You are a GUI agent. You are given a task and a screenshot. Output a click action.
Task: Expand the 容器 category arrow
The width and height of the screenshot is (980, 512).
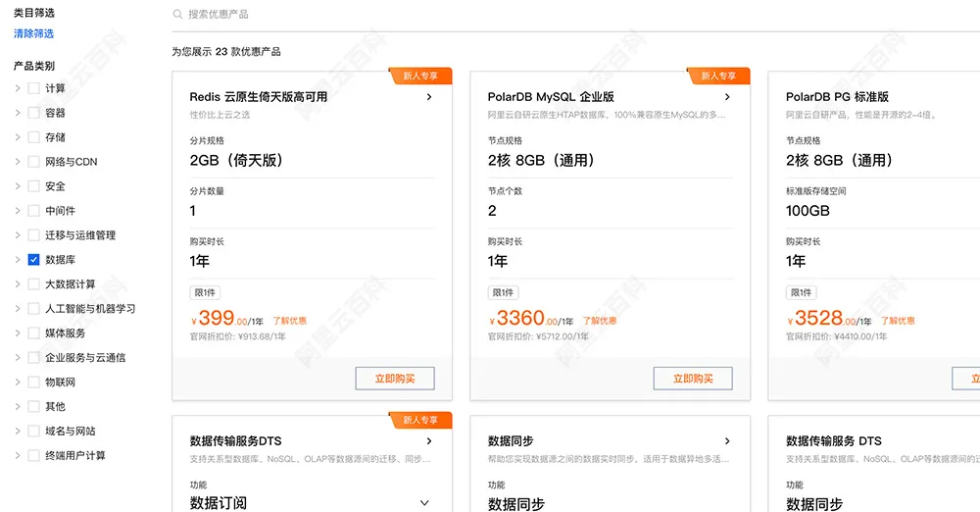tap(18, 113)
